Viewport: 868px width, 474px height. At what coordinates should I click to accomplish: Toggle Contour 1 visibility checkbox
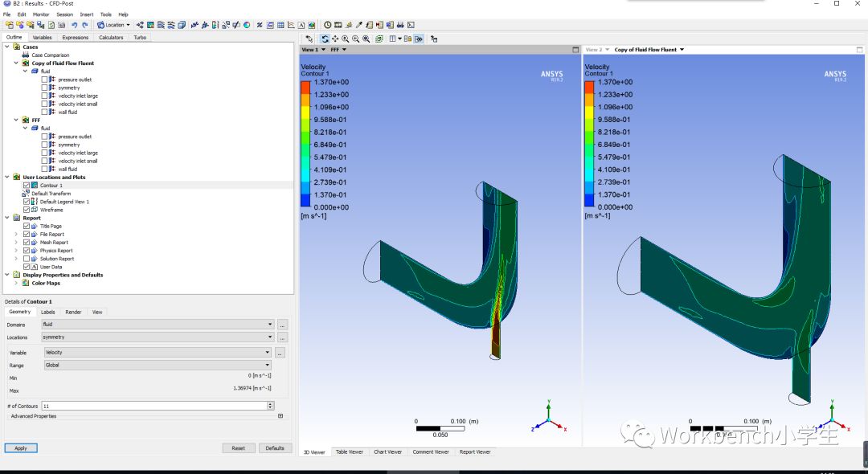tap(27, 186)
